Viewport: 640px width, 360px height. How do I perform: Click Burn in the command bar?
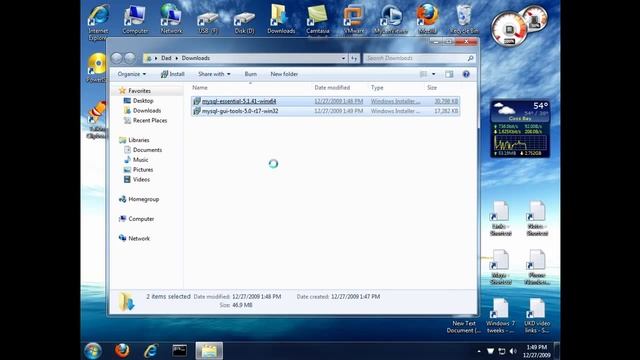point(251,74)
